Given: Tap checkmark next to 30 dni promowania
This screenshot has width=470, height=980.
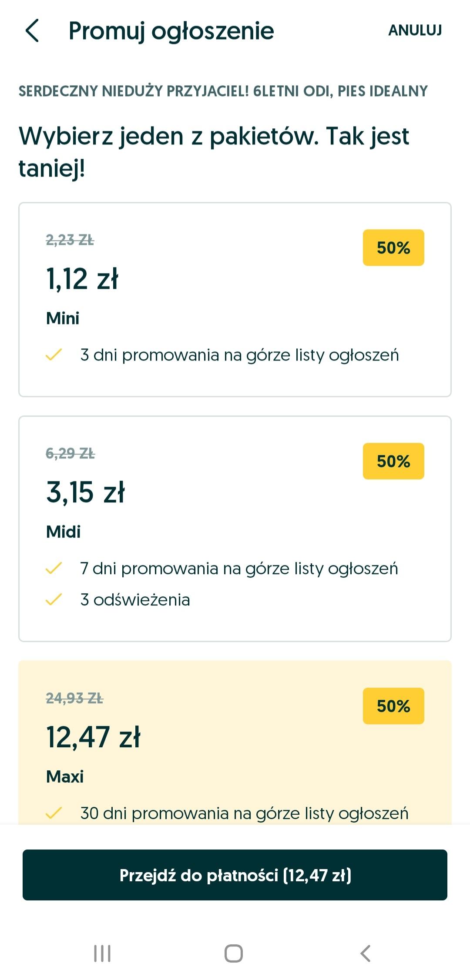Looking at the screenshot, I should pyautogui.click(x=54, y=813).
